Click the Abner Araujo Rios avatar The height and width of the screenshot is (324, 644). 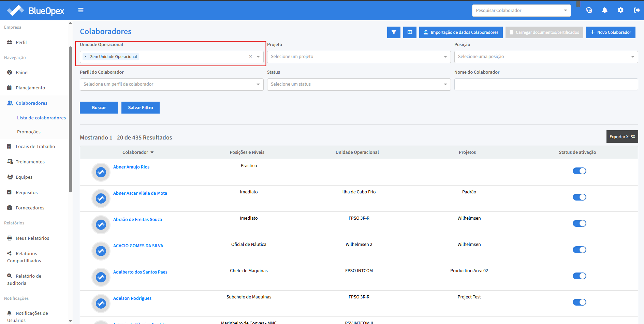pos(101,172)
